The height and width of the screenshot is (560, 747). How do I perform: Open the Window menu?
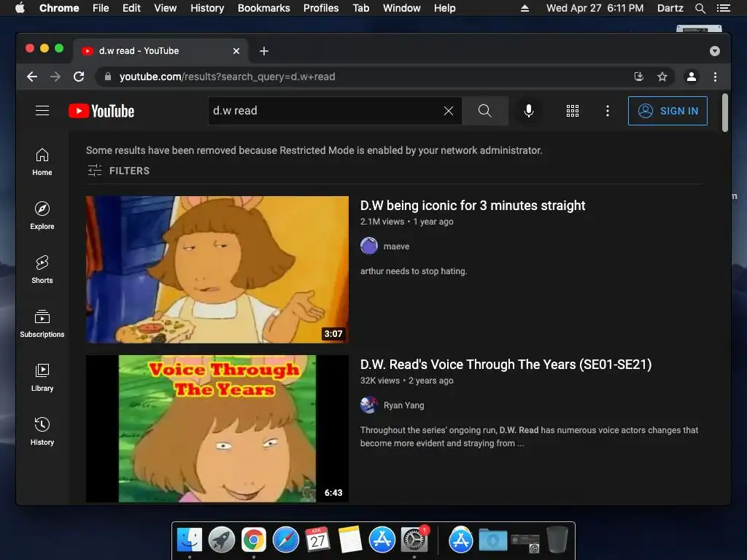402,8
